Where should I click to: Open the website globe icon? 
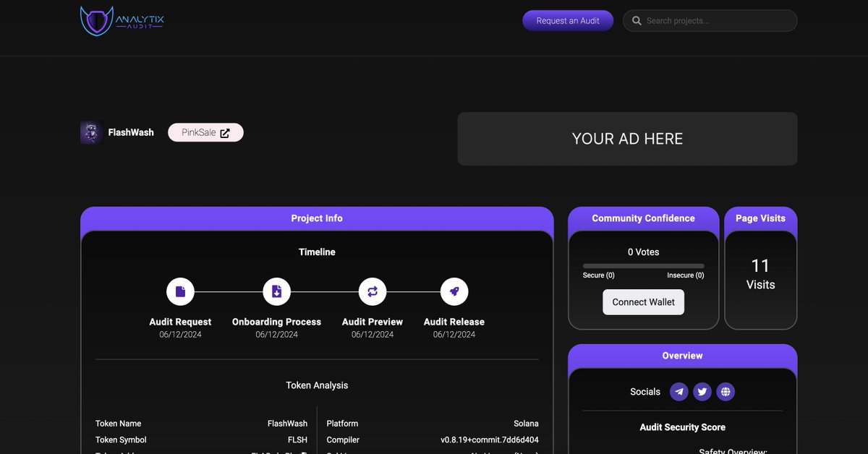click(x=726, y=392)
